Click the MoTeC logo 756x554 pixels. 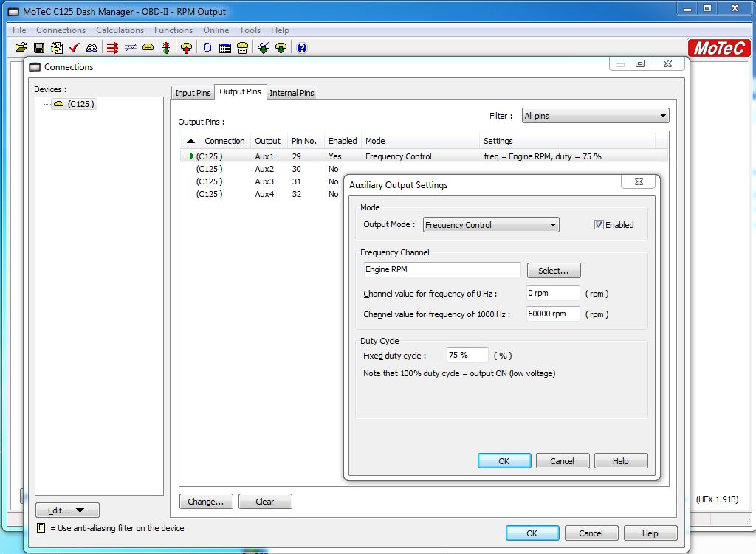coord(719,48)
